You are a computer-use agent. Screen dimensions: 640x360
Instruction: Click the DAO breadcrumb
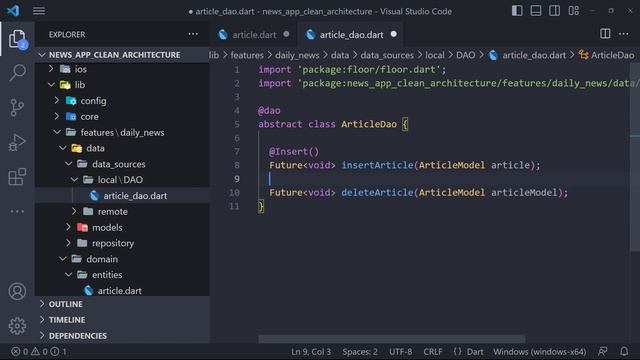pyautogui.click(x=466, y=55)
